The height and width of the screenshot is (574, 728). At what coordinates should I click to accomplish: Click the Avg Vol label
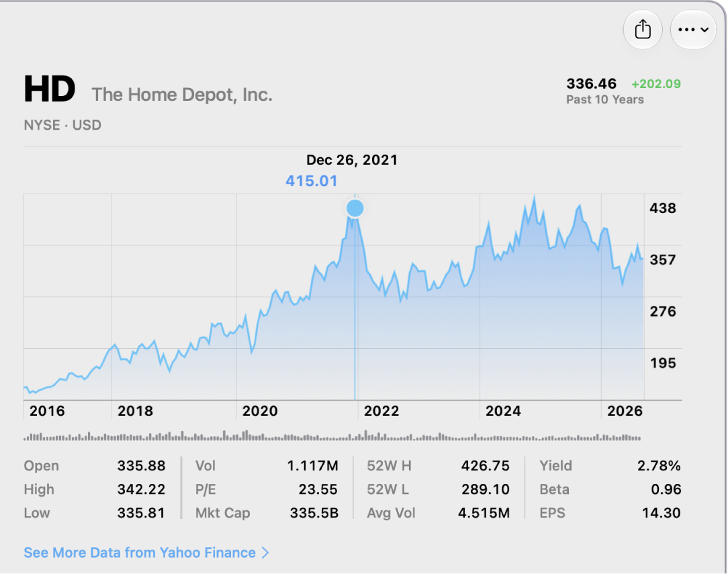point(391,513)
